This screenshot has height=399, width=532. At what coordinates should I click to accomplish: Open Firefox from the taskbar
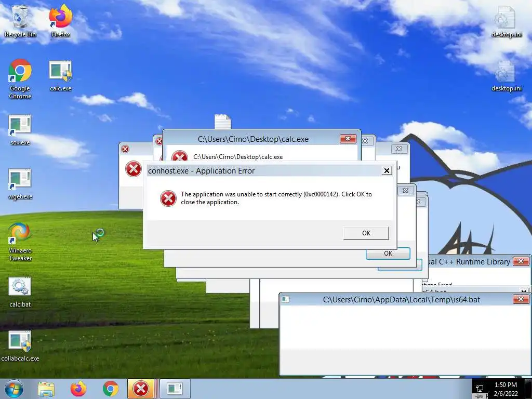pyautogui.click(x=78, y=389)
